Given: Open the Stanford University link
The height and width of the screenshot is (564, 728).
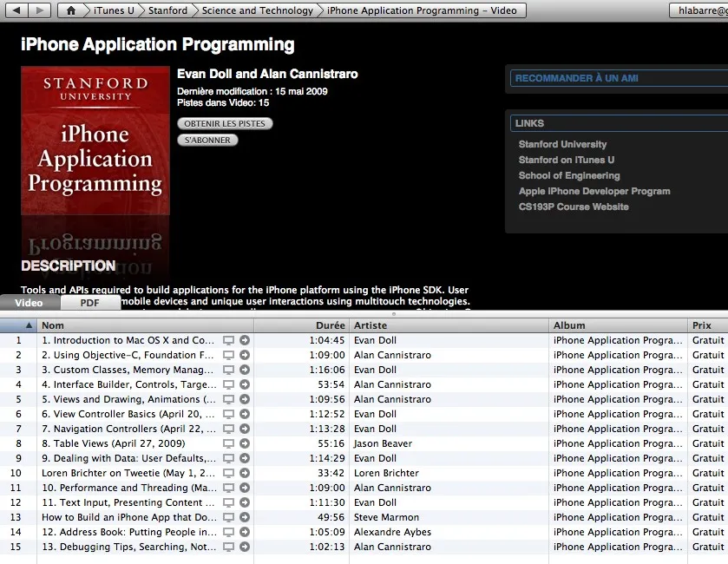Looking at the screenshot, I should pyautogui.click(x=563, y=144).
